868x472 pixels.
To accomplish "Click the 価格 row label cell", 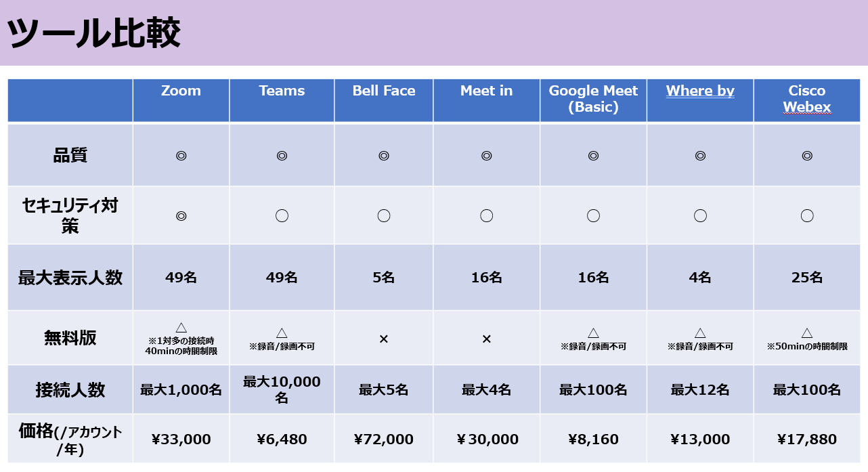I will pos(70,439).
